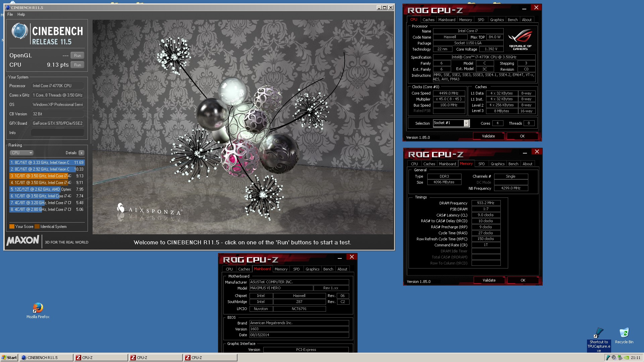The height and width of the screenshot is (362, 644).
Task: Open the Help menu in Cinebench
Action: click(x=21, y=14)
